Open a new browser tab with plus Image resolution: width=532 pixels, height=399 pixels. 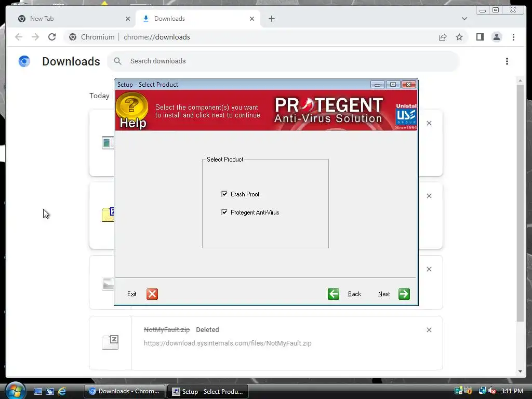coord(271,19)
